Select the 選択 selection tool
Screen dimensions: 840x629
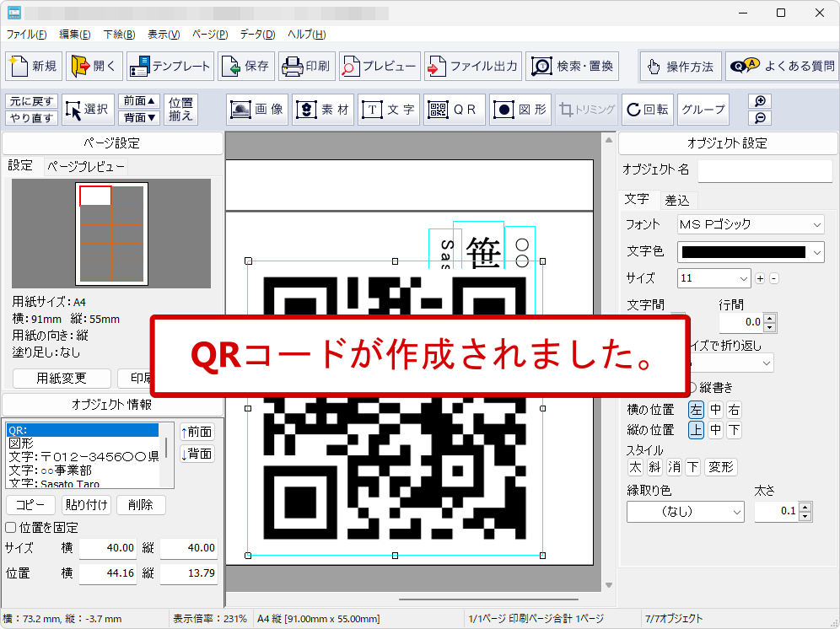click(88, 110)
